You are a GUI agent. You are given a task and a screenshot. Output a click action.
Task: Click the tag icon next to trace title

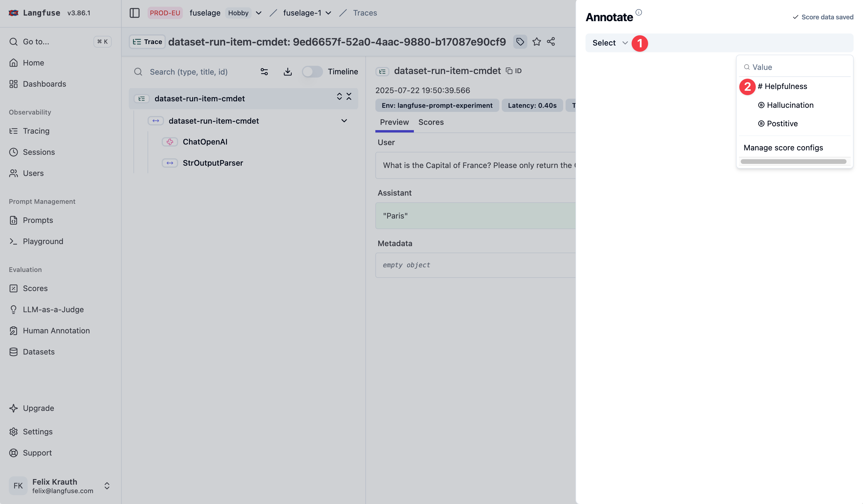click(x=520, y=42)
